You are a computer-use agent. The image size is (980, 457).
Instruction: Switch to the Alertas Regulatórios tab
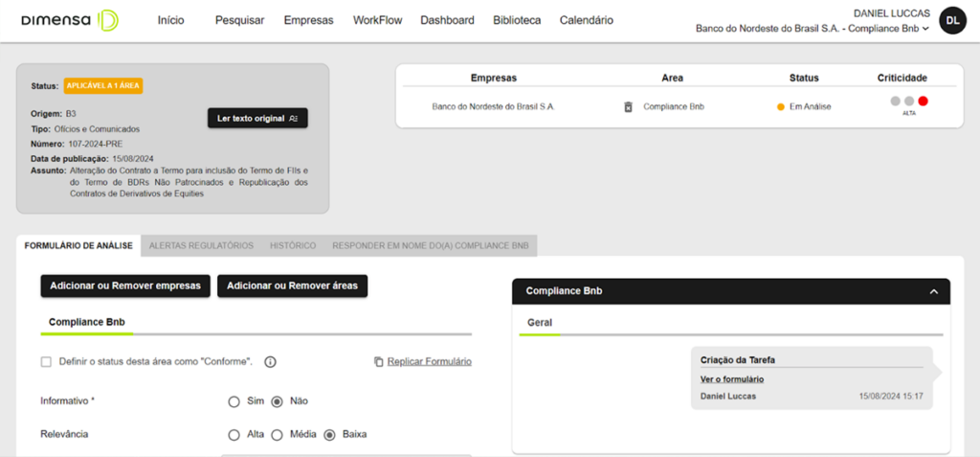(x=201, y=246)
